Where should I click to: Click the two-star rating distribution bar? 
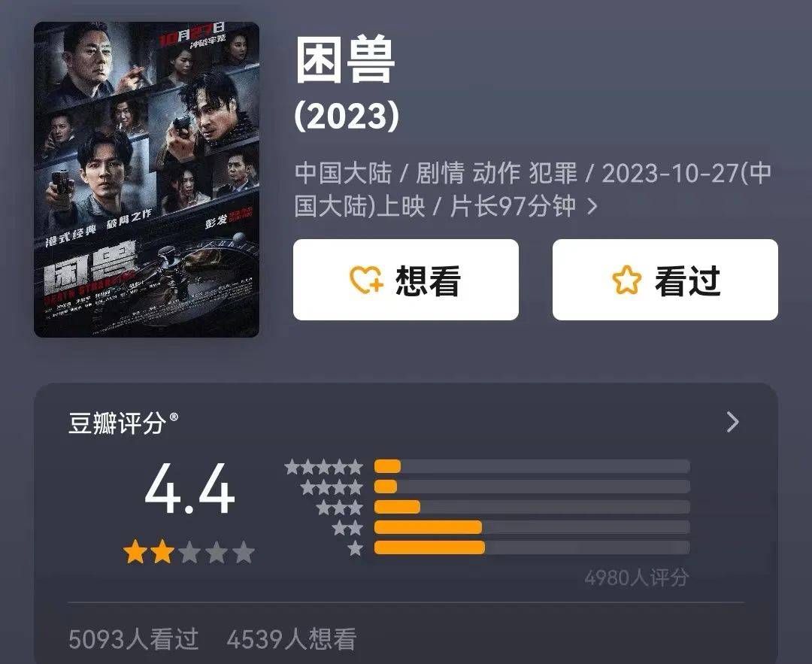tap(532, 527)
